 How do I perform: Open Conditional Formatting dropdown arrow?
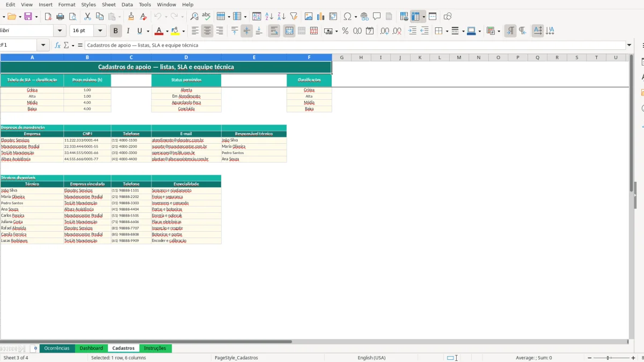tap(499, 32)
